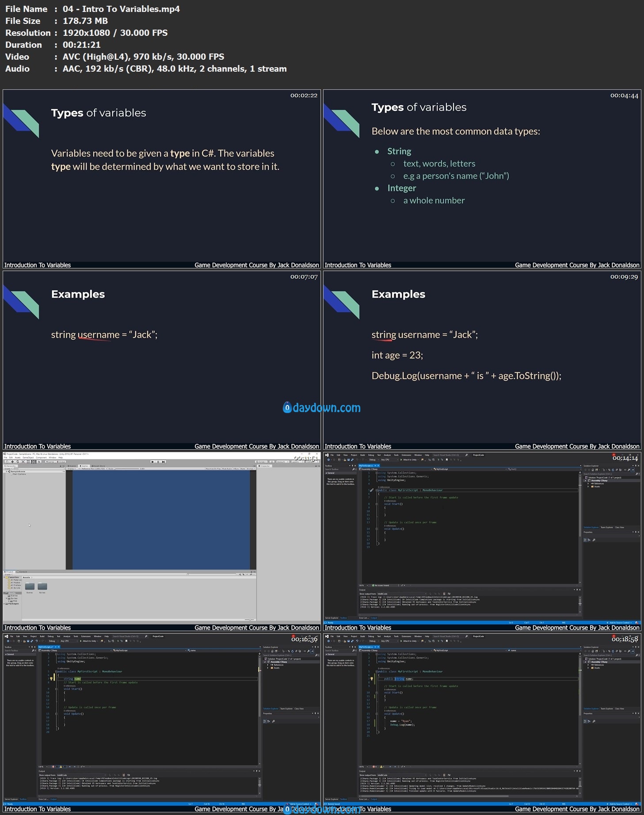Image resolution: width=644 pixels, height=815 pixels.
Task: Open Display 1 dropdown in Unity Game view
Action: tap(73, 468)
